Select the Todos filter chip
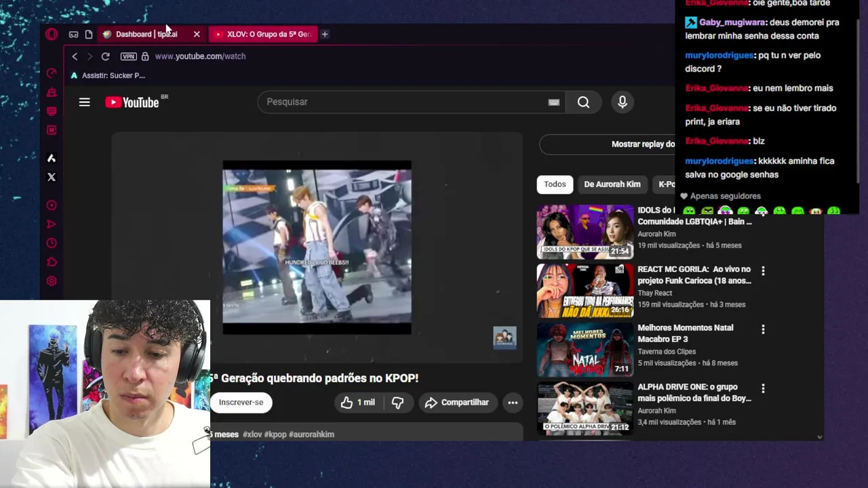The height and width of the screenshot is (488, 868). tap(555, 184)
